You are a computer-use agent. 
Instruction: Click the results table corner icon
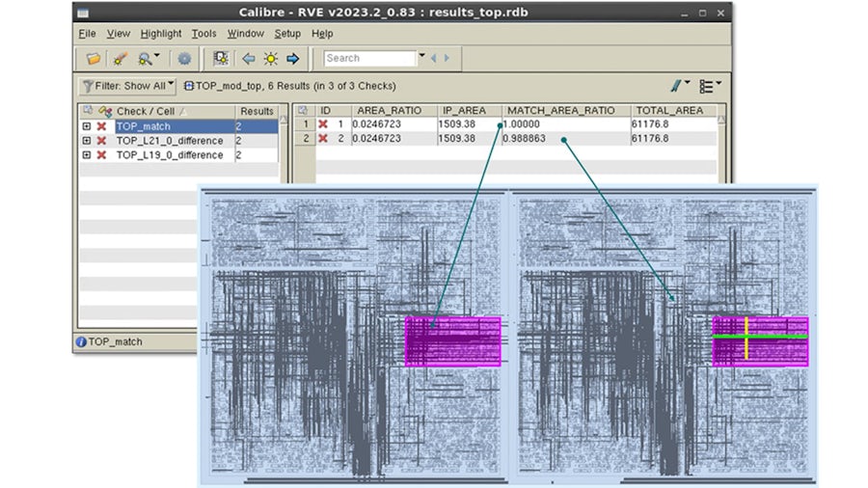point(303,110)
